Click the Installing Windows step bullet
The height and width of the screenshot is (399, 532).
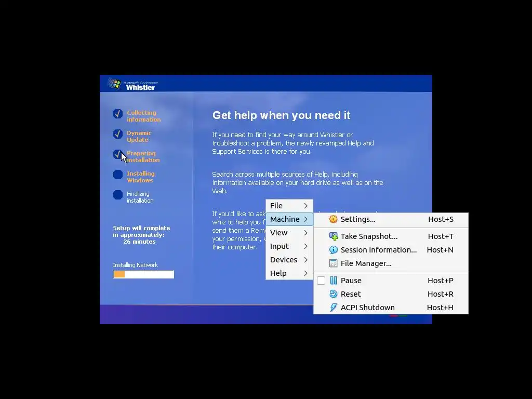point(118,175)
